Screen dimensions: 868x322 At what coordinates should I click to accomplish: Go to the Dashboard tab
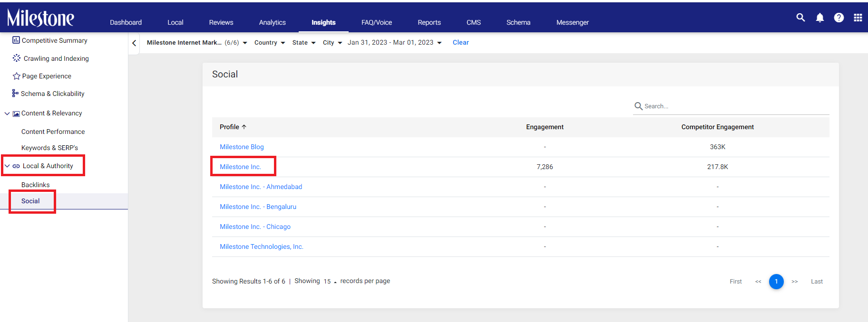[126, 22]
